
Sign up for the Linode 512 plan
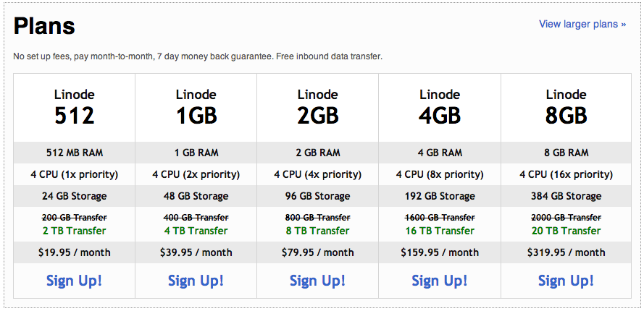[x=74, y=281]
